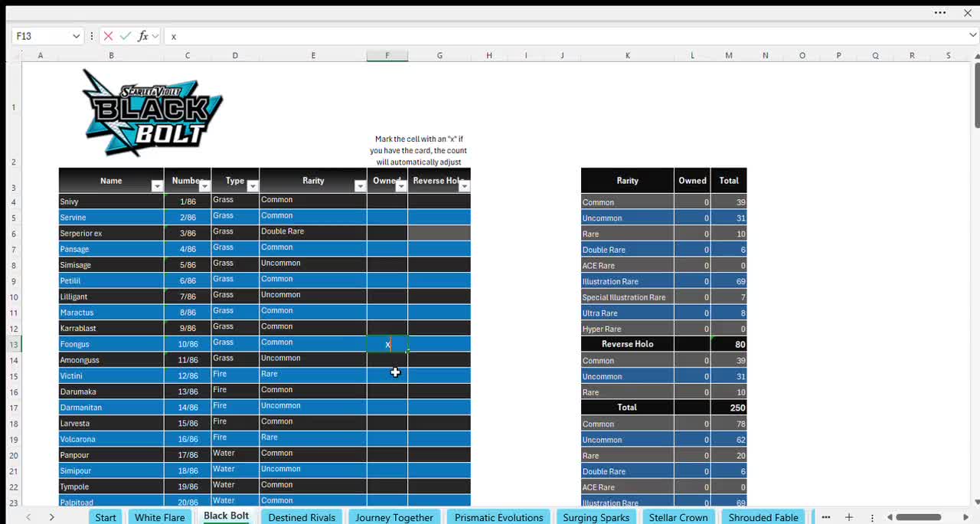Expand the formula bar chevron
Image resolution: width=980 pixels, height=524 pixels.
pos(972,36)
